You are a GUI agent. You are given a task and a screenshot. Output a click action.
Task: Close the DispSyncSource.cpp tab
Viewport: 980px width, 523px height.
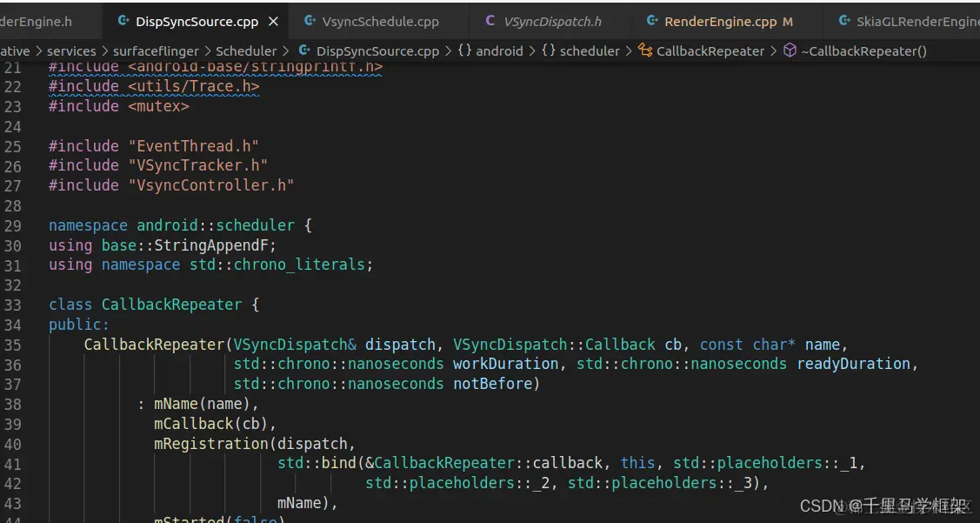point(273,21)
